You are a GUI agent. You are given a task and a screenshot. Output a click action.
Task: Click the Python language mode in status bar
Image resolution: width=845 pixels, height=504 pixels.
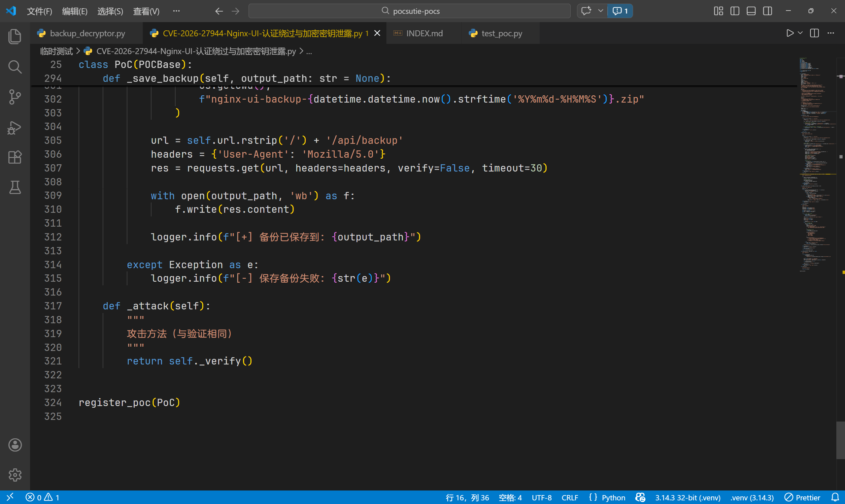tap(613, 497)
